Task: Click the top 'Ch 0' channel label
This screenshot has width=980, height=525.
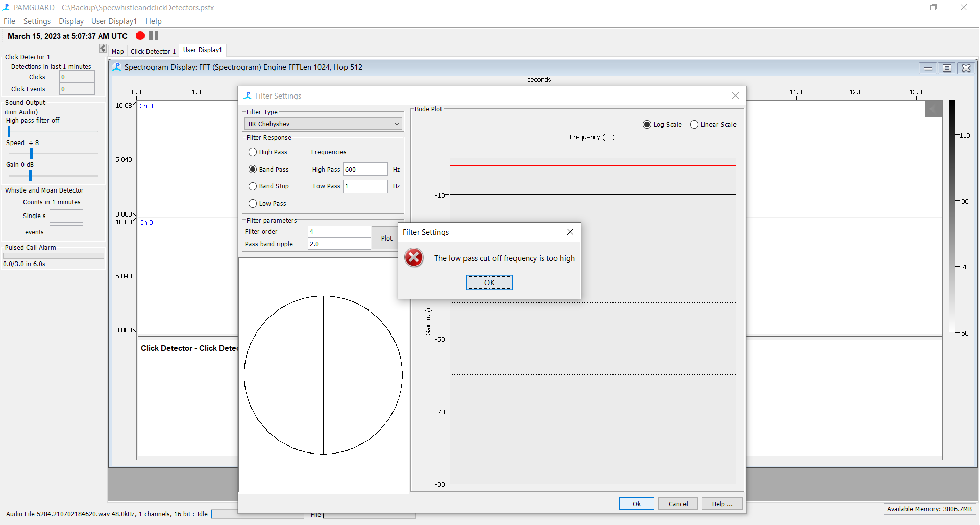Action: pos(146,106)
